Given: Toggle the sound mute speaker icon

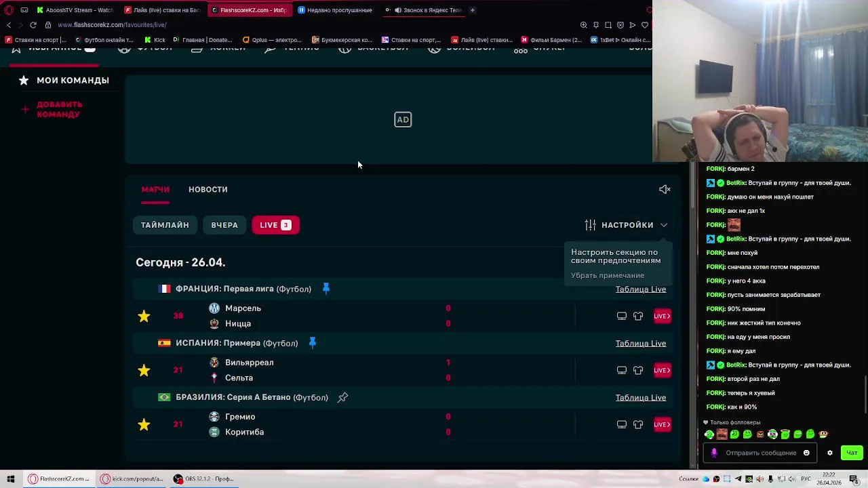Looking at the screenshot, I should pyautogui.click(x=665, y=189).
